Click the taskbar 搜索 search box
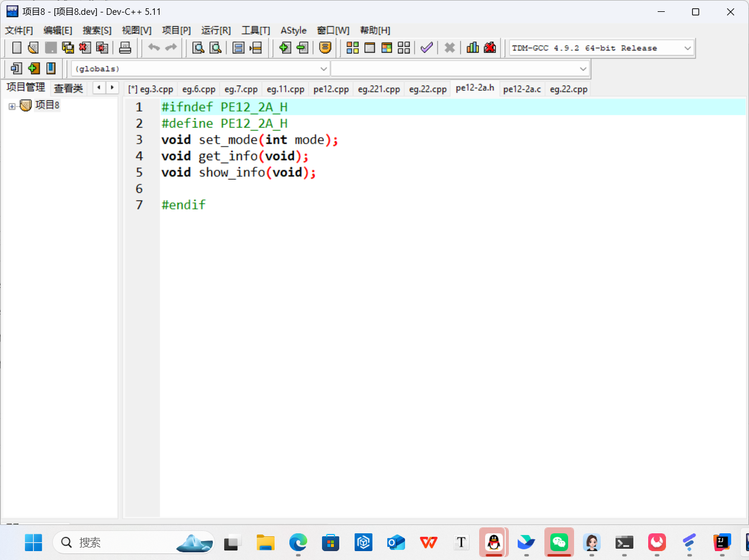The height and width of the screenshot is (560, 749). (x=133, y=542)
